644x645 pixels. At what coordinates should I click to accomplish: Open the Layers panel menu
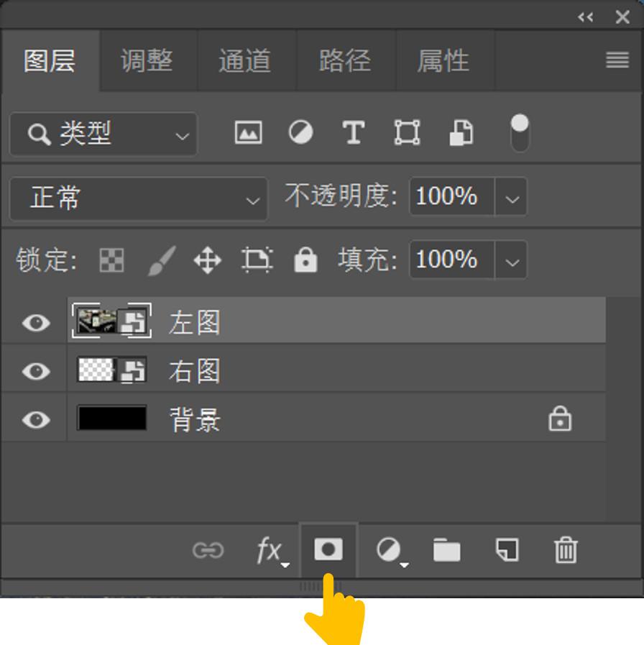point(617,61)
